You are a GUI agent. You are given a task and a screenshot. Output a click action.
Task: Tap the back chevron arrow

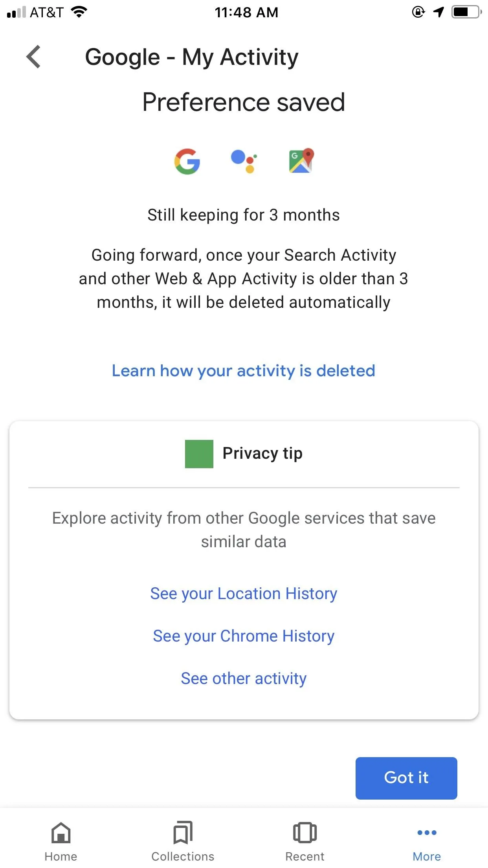[34, 57]
